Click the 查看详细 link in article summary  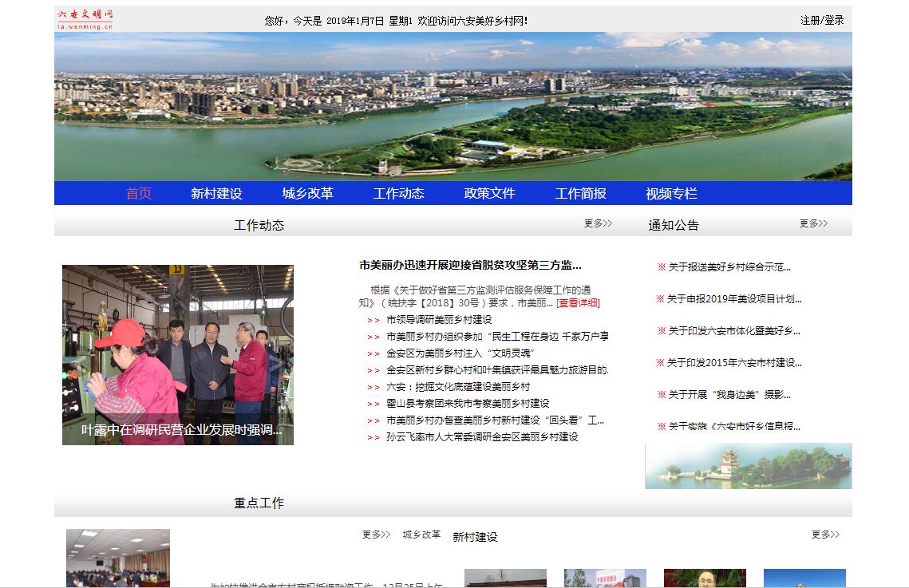578,303
